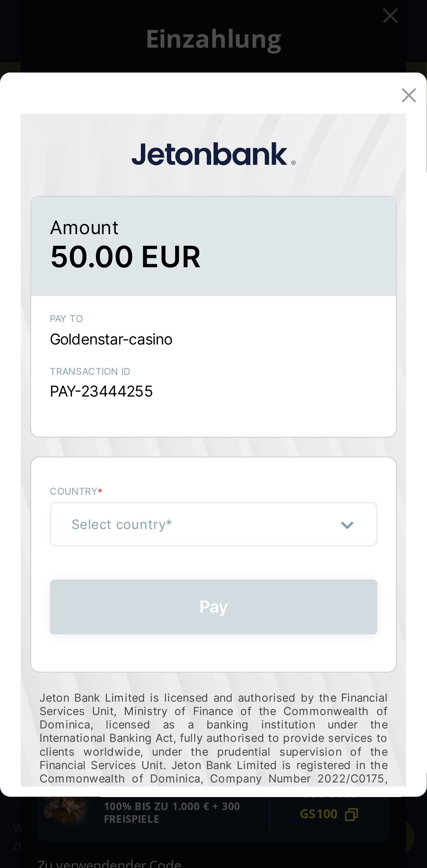This screenshot has width=427, height=868.
Task: Click the "Zu verwendender Code" label
Action: (109, 863)
